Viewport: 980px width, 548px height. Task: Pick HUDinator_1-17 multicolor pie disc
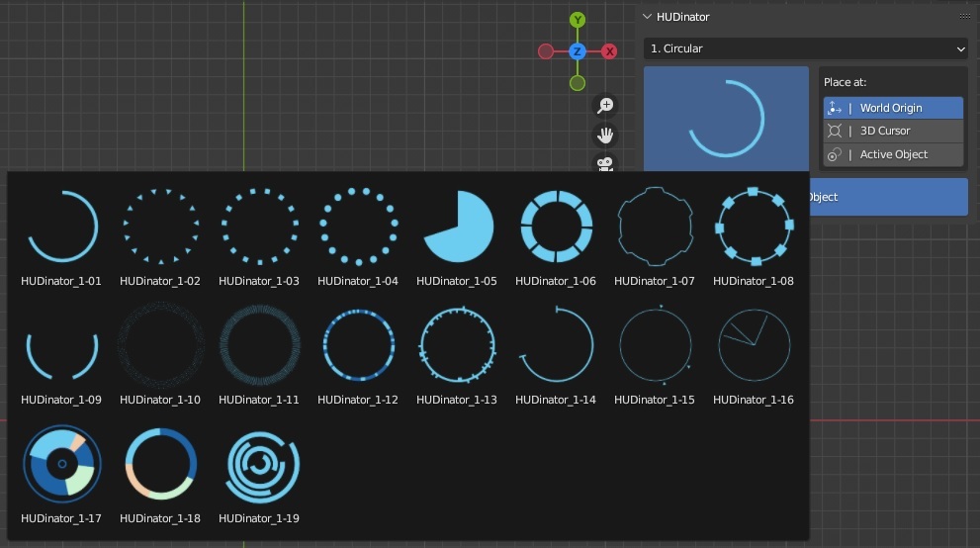point(61,464)
